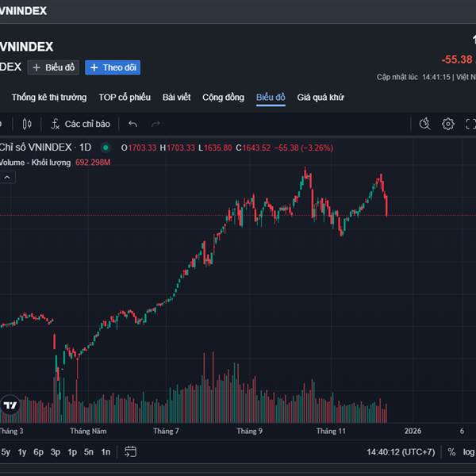Open the candlestick chart type selector

[27, 124]
